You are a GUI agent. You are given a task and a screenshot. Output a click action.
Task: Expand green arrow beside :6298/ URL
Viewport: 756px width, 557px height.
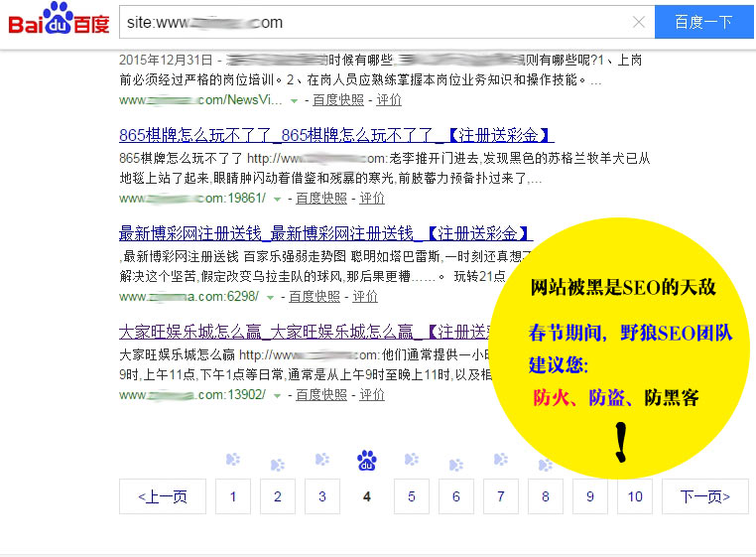point(270,297)
